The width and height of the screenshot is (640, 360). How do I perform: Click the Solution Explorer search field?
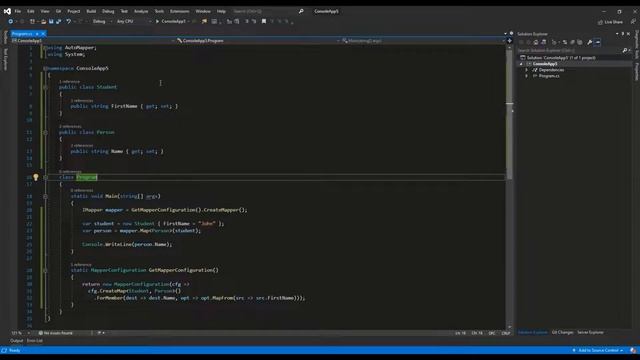pyautogui.click(x=570, y=51)
